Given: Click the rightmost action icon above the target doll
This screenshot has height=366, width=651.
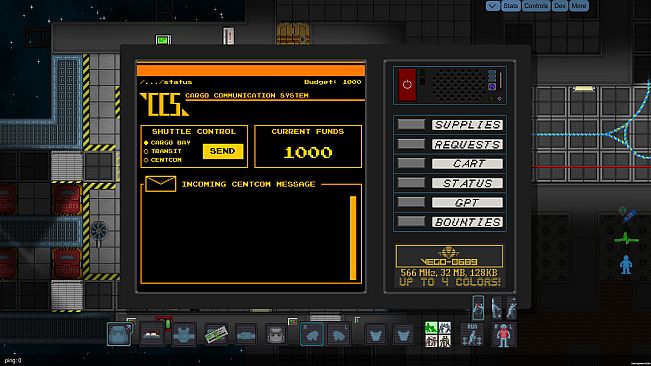Looking at the screenshot, I should [x=512, y=308].
